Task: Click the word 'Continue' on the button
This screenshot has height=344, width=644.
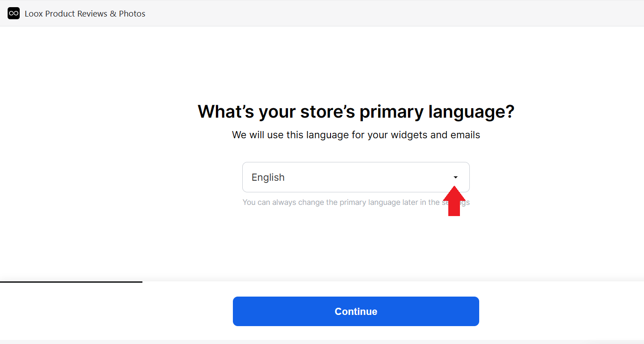Action: point(356,311)
